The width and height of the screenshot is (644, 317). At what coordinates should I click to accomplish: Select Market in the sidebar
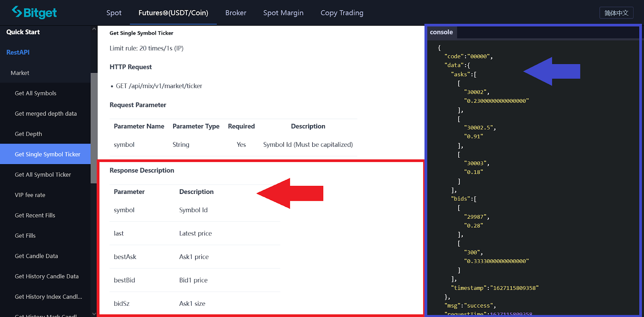coord(20,73)
